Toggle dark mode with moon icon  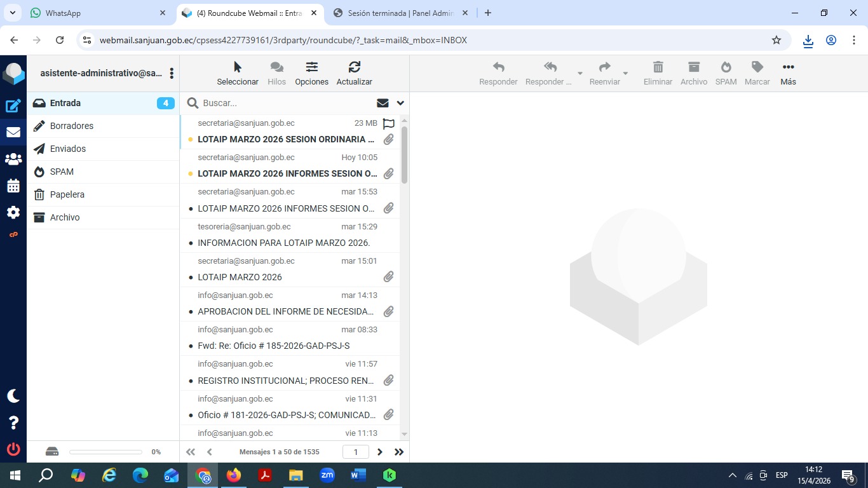point(13,396)
